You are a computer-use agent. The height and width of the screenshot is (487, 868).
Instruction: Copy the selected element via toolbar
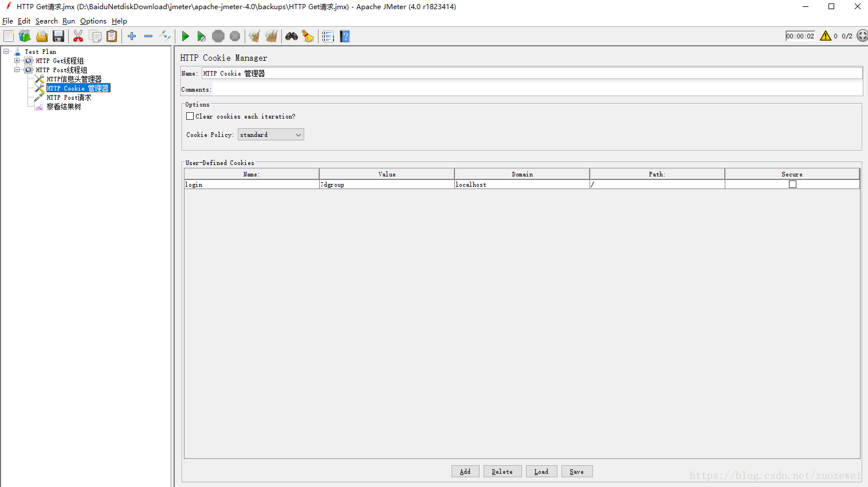click(x=95, y=36)
